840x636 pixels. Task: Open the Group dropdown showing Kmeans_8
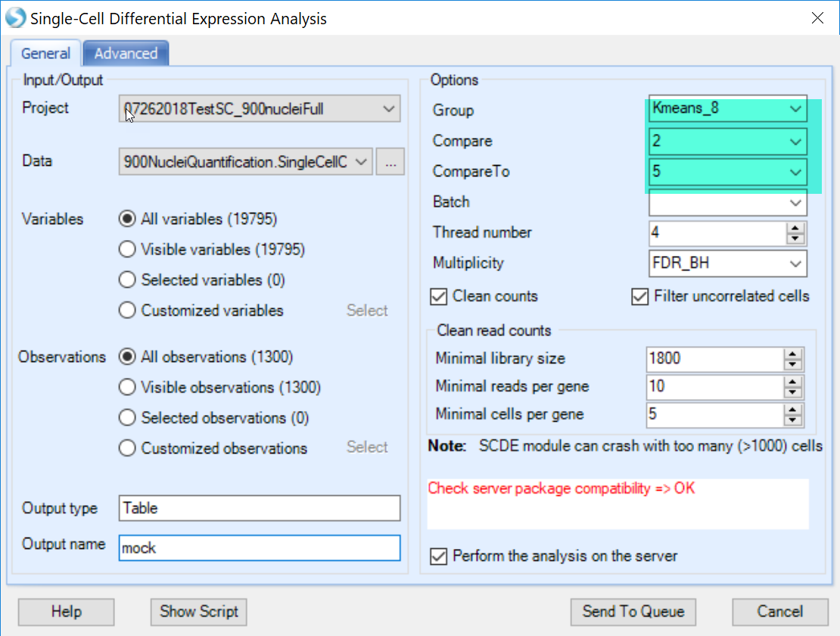point(727,109)
